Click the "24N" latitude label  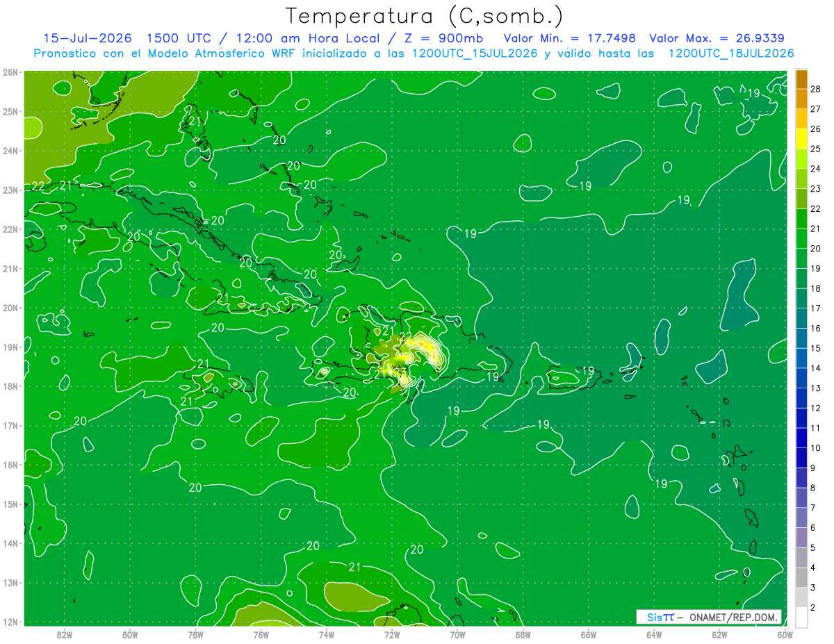pyautogui.click(x=10, y=151)
